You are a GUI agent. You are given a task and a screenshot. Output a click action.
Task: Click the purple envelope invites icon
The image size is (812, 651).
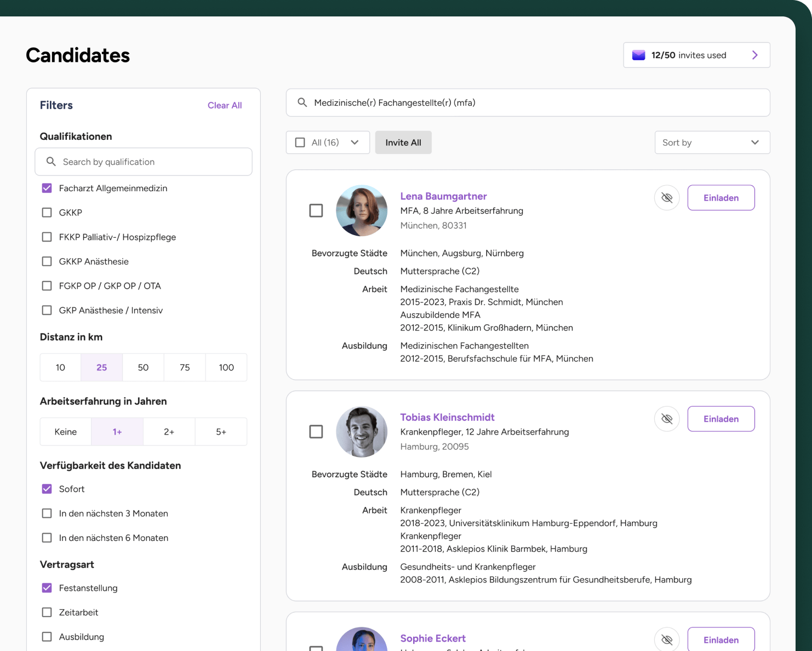coord(638,55)
